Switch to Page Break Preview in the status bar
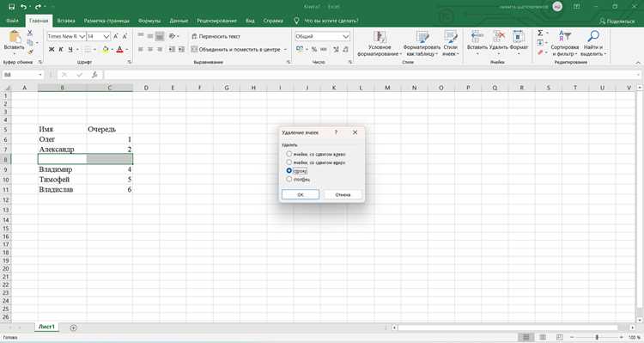Image resolution: width=644 pixels, height=343 pixels. click(x=559, y=337)
